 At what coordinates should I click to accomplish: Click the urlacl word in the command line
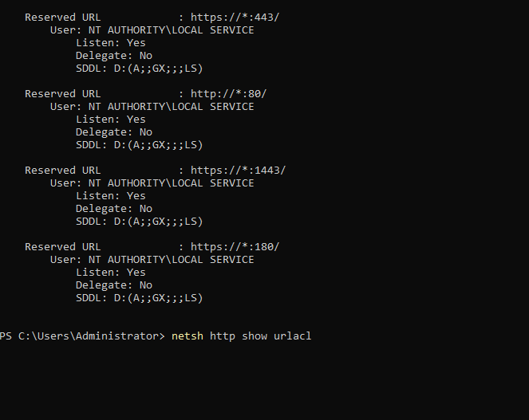pyautogui.click(x=293, y=336)
